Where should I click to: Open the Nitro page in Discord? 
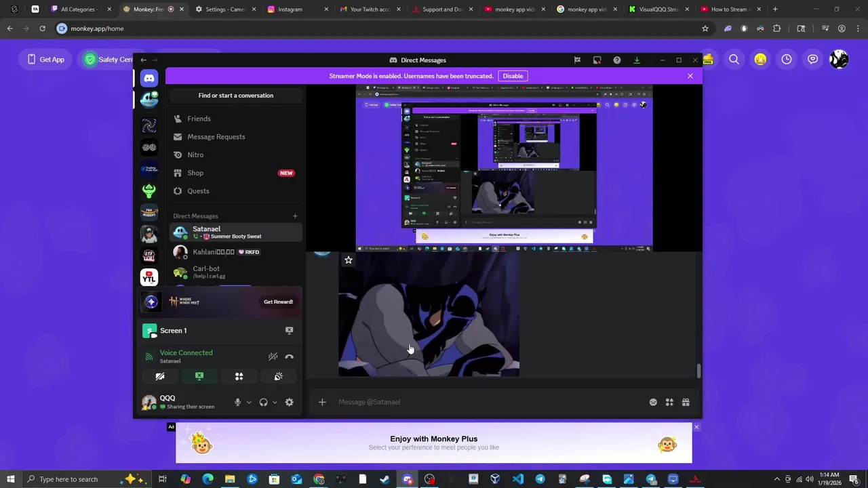236,155
